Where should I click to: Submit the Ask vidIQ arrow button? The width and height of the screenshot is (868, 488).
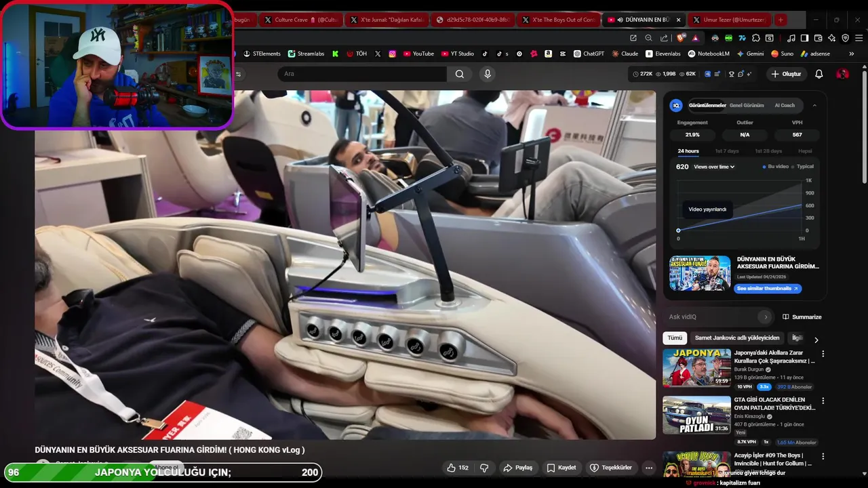tap(766, 317)
